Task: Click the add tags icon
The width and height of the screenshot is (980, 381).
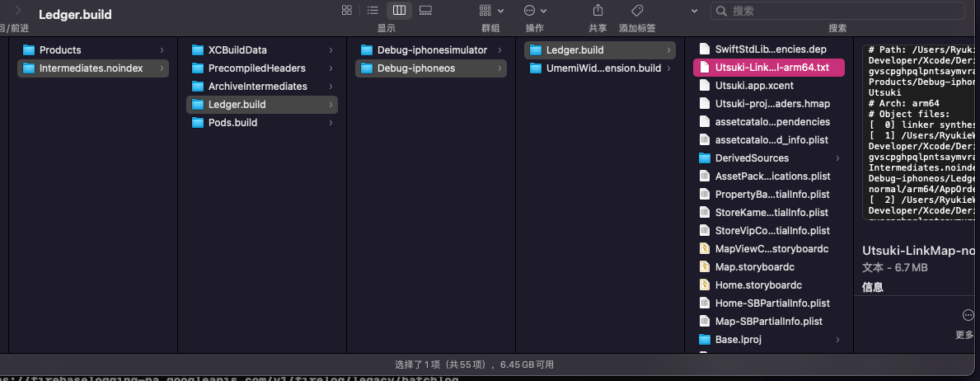Action: pos(637,10)
